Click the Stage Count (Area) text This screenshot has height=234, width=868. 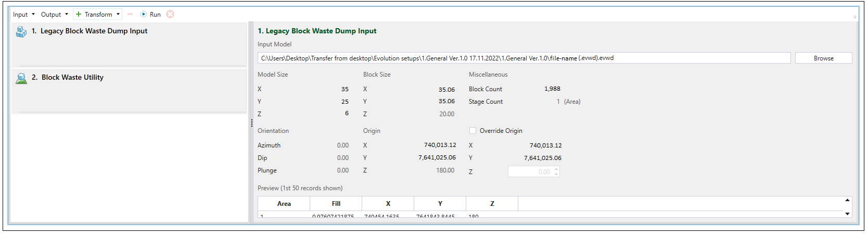[x=572, y=102]
